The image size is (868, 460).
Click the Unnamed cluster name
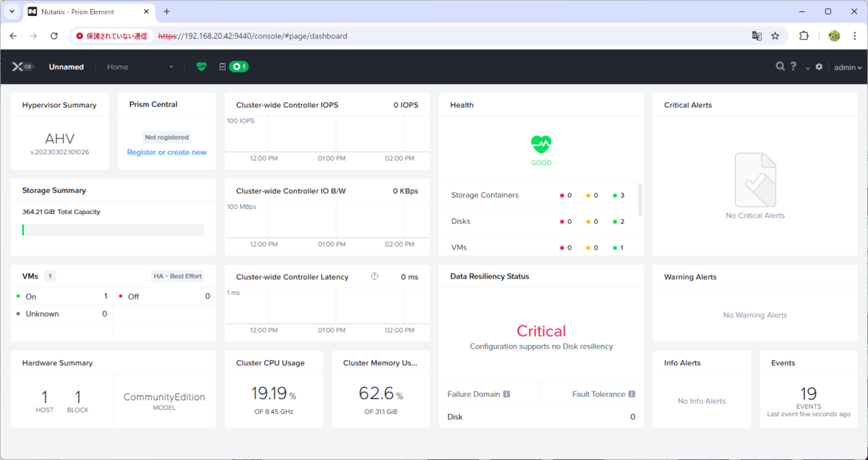click(67, 67)
